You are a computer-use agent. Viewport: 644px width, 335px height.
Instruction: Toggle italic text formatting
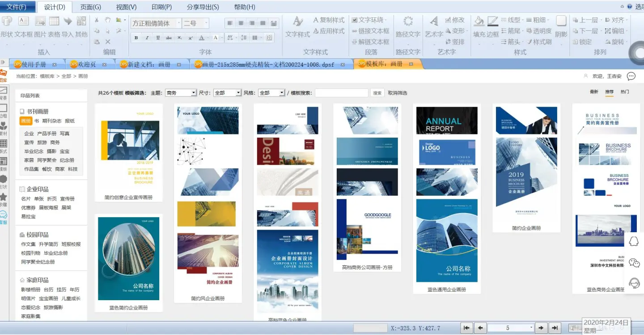(x=147, y=38)
